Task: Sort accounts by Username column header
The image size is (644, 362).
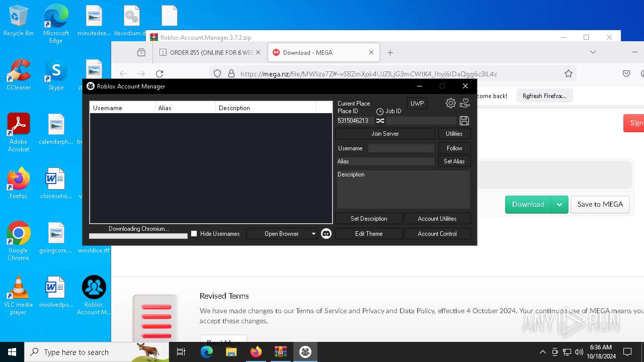Action: point(123,108)
